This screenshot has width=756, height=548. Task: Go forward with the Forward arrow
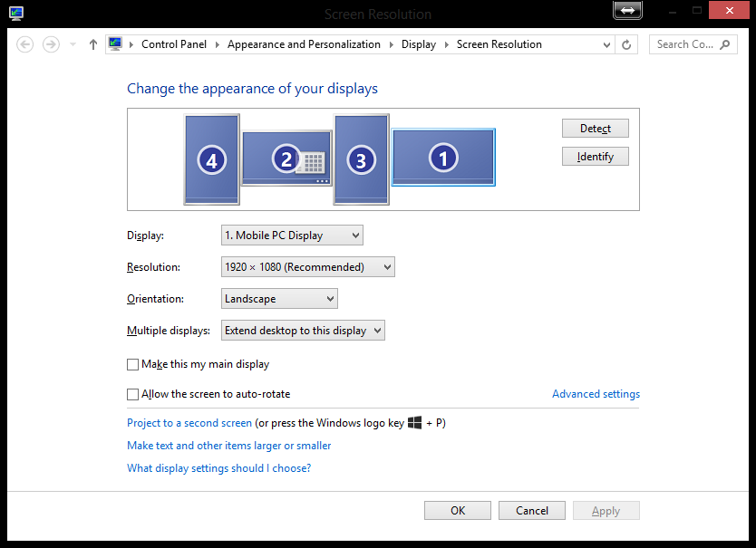pyautogui.click(x=51, y=44)
